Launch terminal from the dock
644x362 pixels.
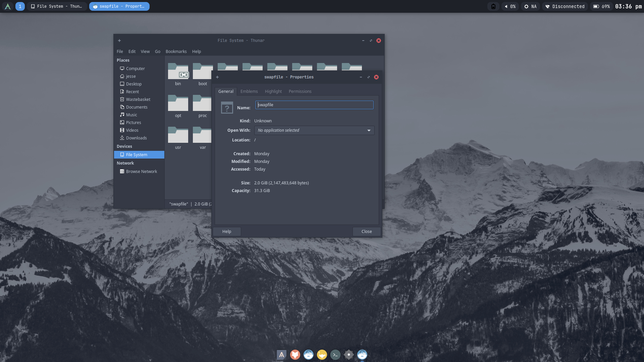tap(335, 355)
